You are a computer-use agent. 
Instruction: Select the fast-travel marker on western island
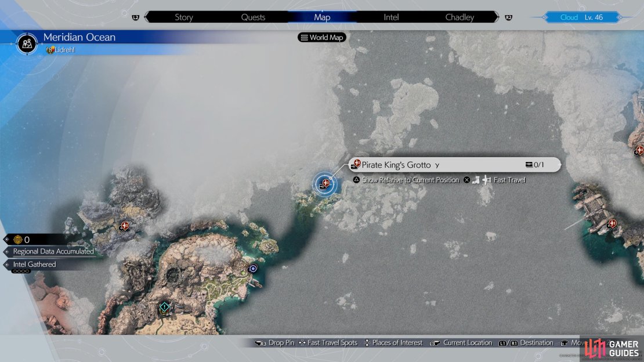pyautogui.click(x=124, y=226)
